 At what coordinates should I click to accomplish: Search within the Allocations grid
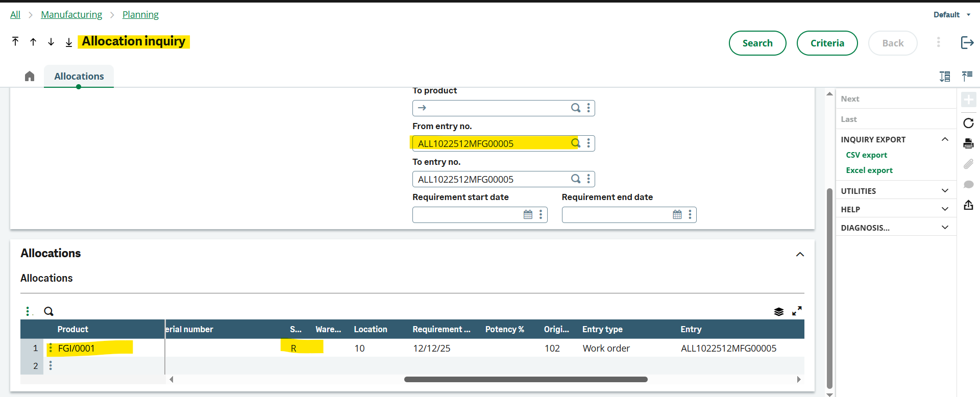point(48,311)
